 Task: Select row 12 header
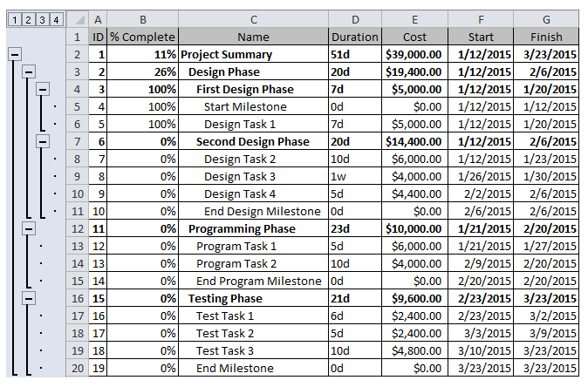pos(78,229)
